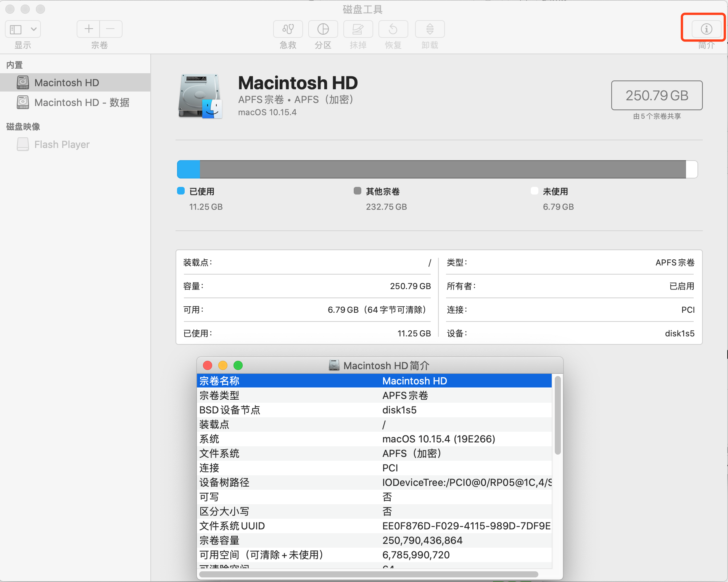
Task: Select the 文件系统 APFS（加密）row in info window
Action: click(374, 453)
